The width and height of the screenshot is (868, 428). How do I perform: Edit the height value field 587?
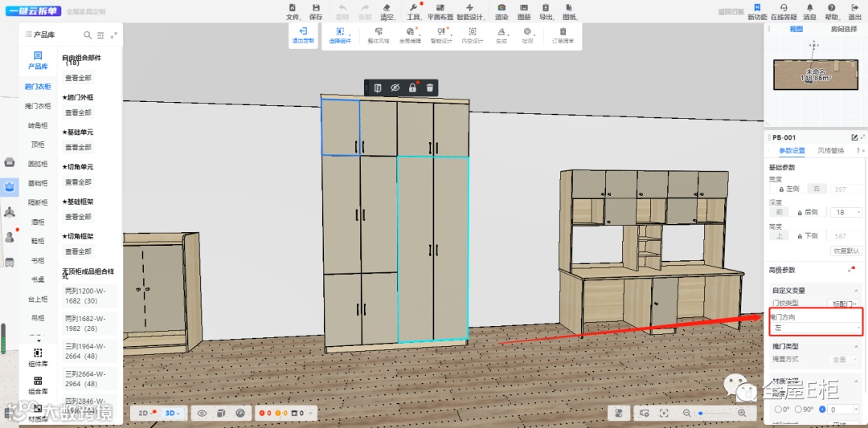[847, 236]
